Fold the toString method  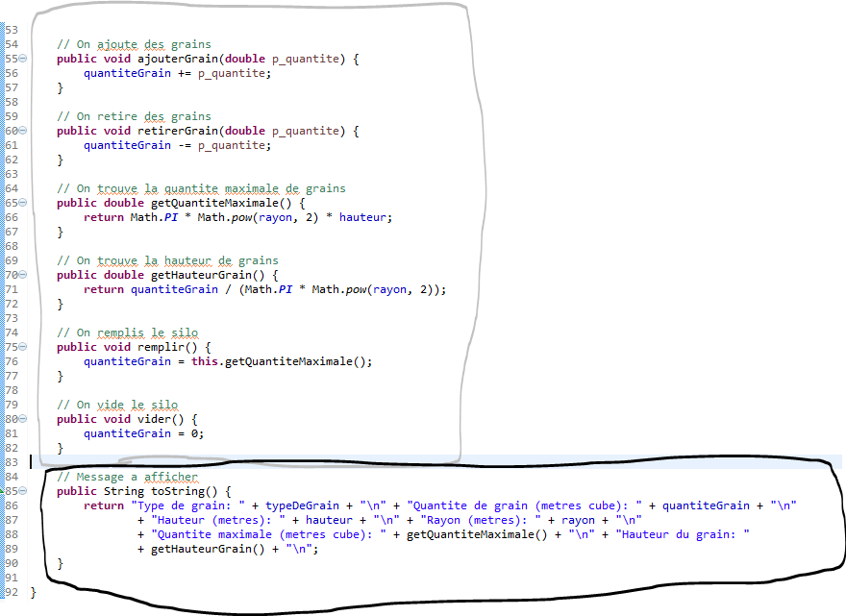point(23,491)
